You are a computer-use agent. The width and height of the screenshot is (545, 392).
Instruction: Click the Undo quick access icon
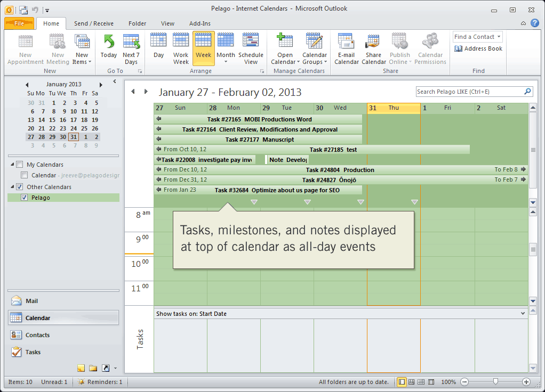coord(35,10)
